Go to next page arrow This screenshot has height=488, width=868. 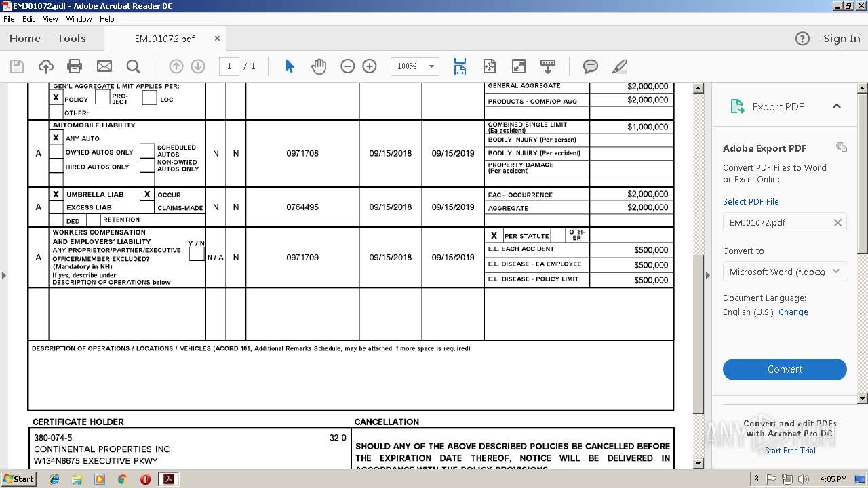point(198,66)
